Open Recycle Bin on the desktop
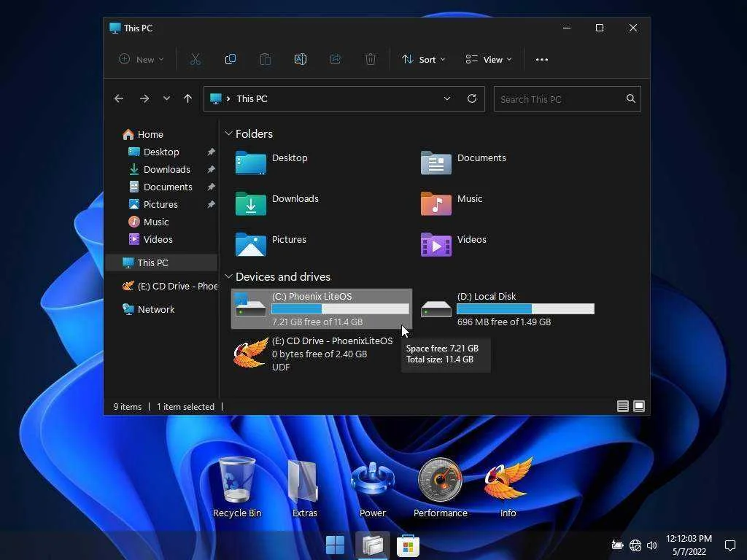The width and height of the screenshot is (747, 560). click(237, 486)
